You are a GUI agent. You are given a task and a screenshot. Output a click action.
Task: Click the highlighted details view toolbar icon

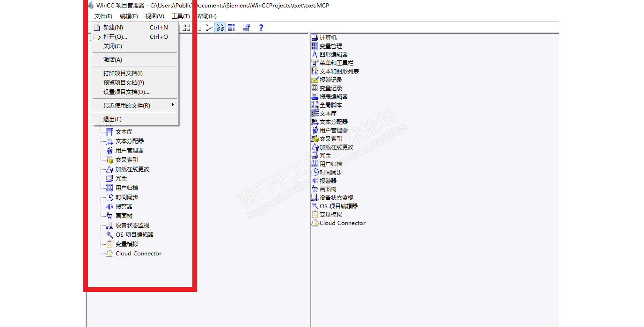220,28
